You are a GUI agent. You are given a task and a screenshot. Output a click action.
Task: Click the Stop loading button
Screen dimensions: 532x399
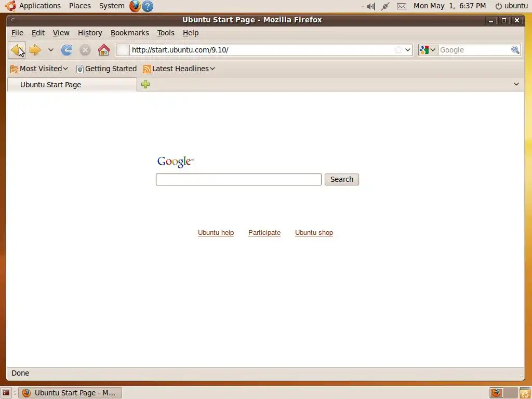(85, 50)
